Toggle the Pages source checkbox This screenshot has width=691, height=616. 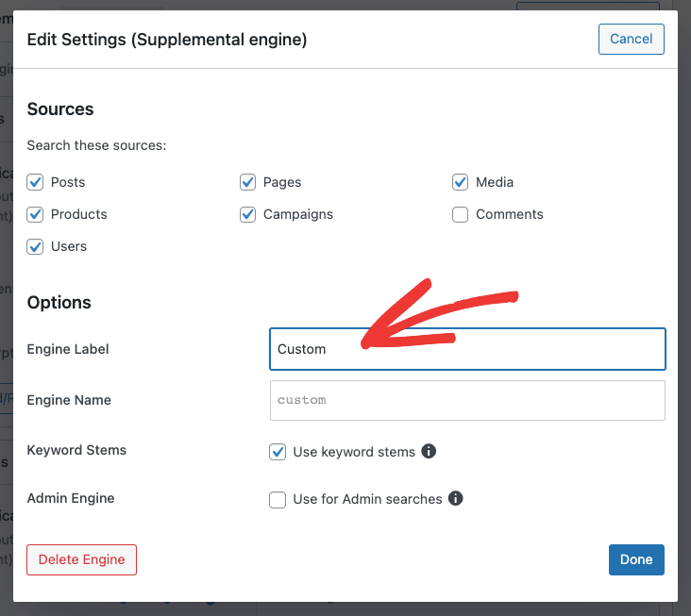tap(248, 182)
